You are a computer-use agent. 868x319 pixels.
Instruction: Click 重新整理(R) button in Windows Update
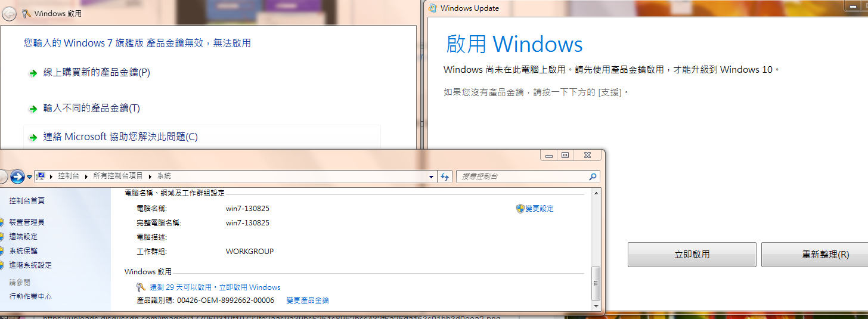pos(814,255)
